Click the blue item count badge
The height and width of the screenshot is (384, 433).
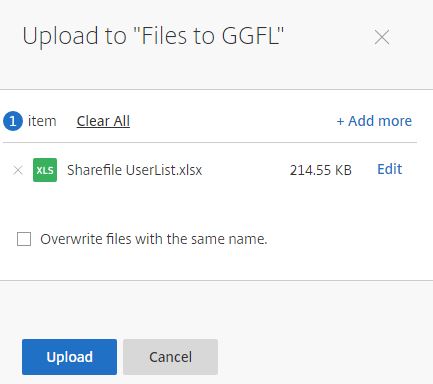13,121
